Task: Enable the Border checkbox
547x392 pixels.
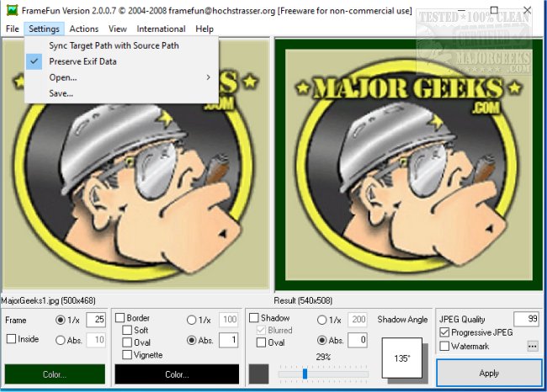Action: [120, 318]
